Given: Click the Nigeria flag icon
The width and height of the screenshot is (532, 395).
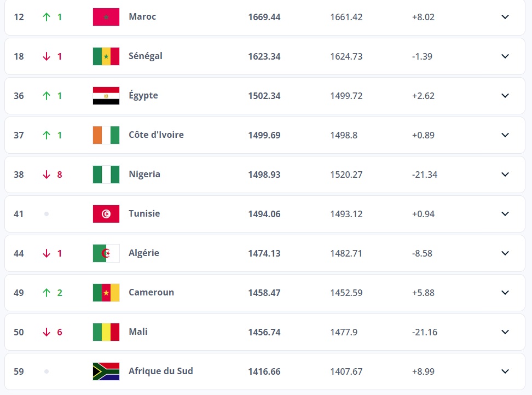Looking at the screenshot, I should [x=106, y=175].
